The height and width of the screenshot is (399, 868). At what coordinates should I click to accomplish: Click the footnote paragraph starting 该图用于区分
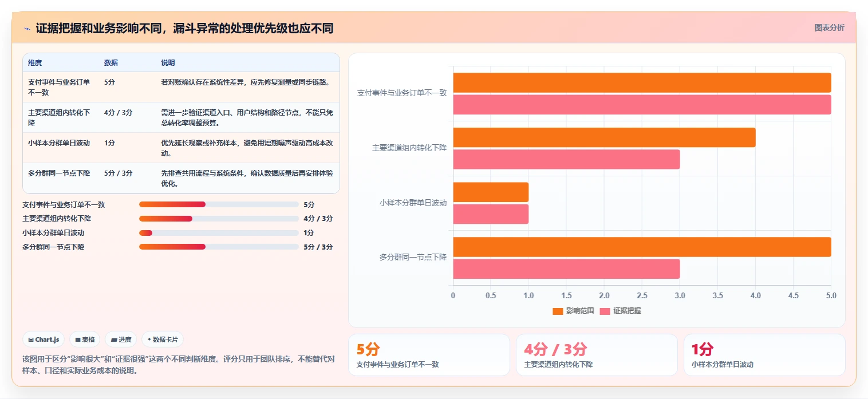click(178, 365)
